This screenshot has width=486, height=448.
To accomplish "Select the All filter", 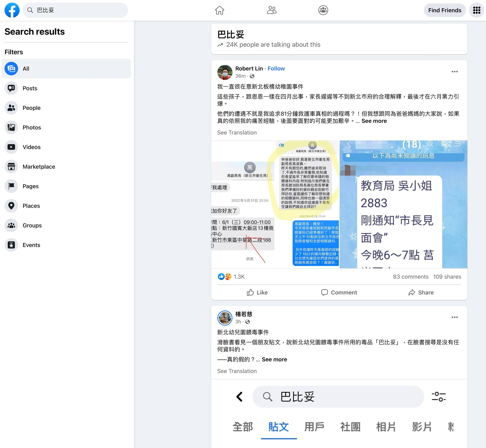I will click(66, 69).
